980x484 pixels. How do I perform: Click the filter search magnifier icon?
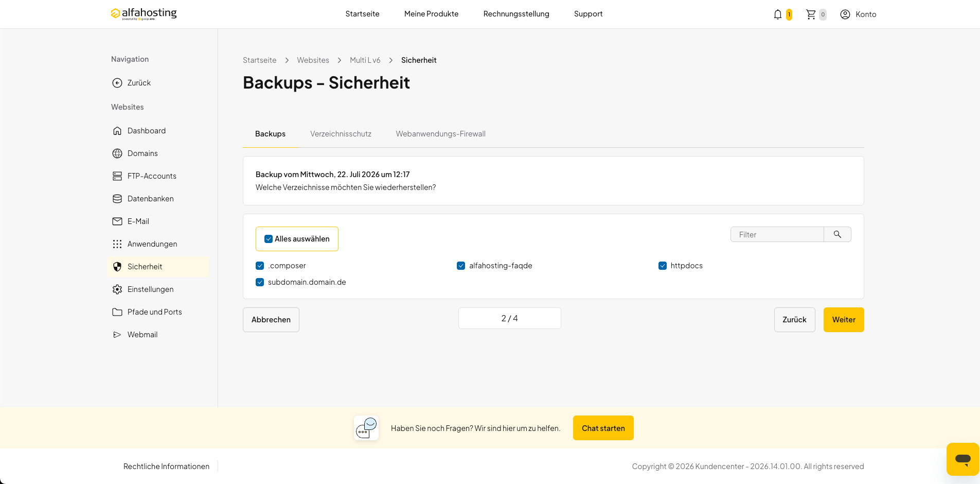[838, 234]
